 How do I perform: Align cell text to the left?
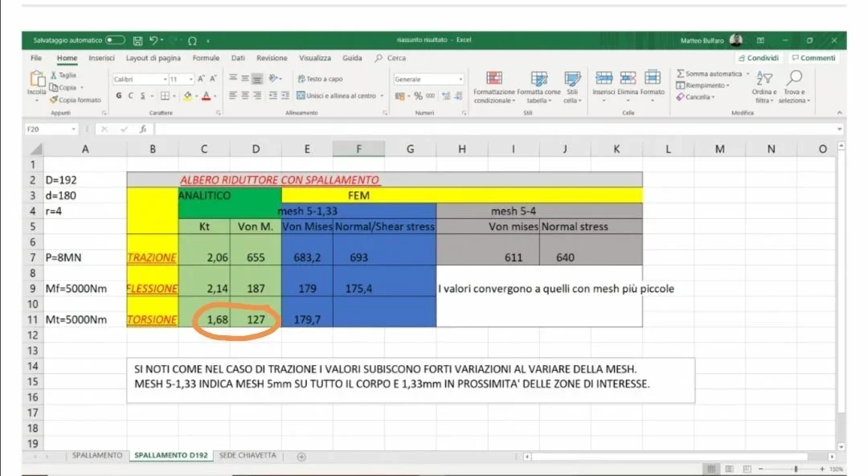click(233, 96)
